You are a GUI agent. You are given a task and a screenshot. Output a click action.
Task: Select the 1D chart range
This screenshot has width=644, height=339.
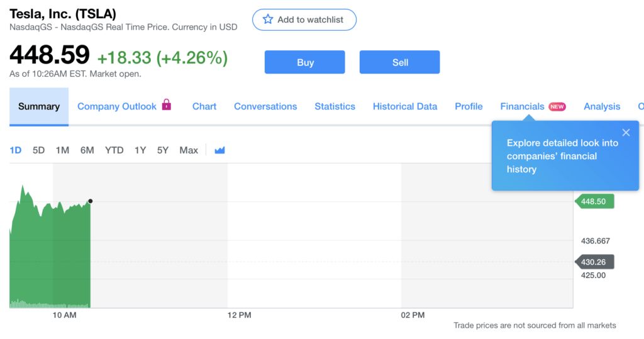pyautogui.click(x=16, y=150)
